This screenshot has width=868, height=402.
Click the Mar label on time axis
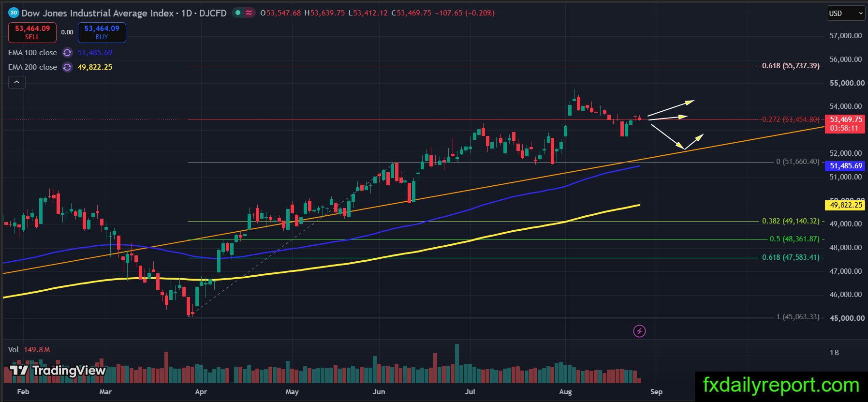click(105, 391)
